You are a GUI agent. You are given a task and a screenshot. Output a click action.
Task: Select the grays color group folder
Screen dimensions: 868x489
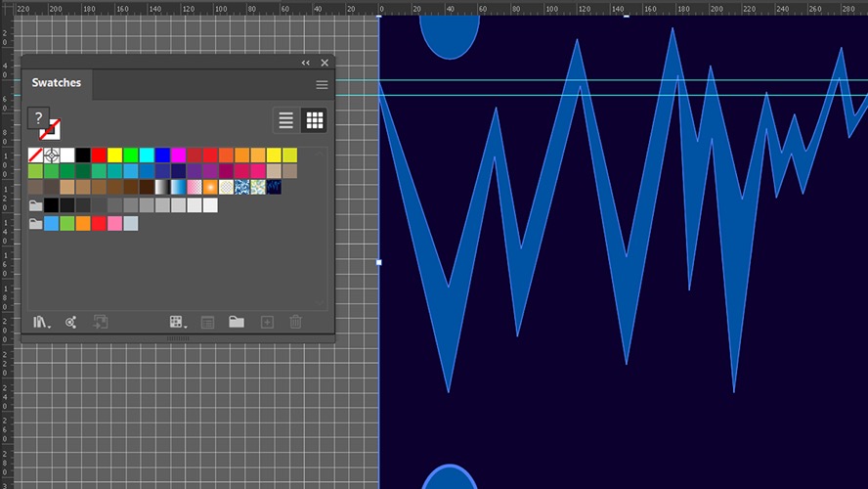point(36,205)
